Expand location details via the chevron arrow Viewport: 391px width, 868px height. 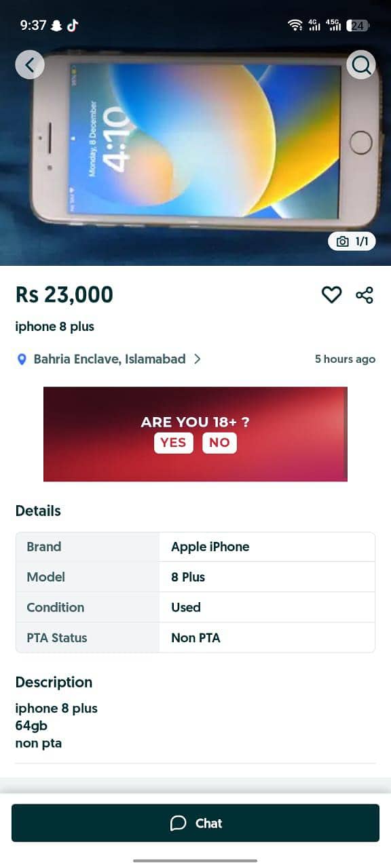pyautogui.click(x=198, y=359)
